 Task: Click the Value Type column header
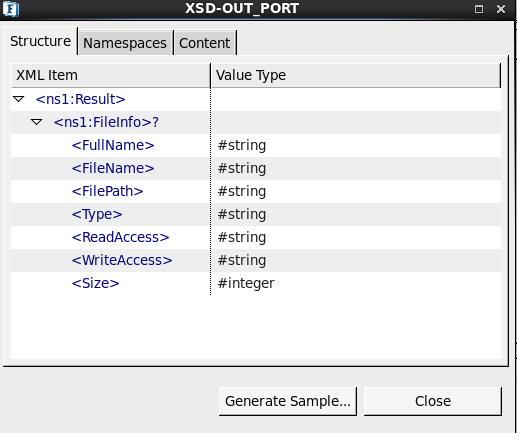click(x=356, y=75)
